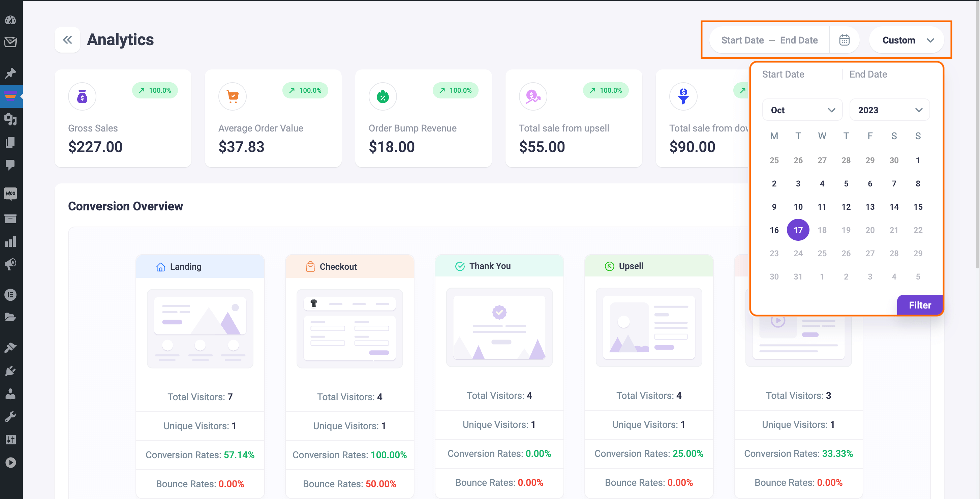The image size is (980, 499).
Task: Click the Checkout Bounce Rates 50.00% value
Action: tap(381, 484)
